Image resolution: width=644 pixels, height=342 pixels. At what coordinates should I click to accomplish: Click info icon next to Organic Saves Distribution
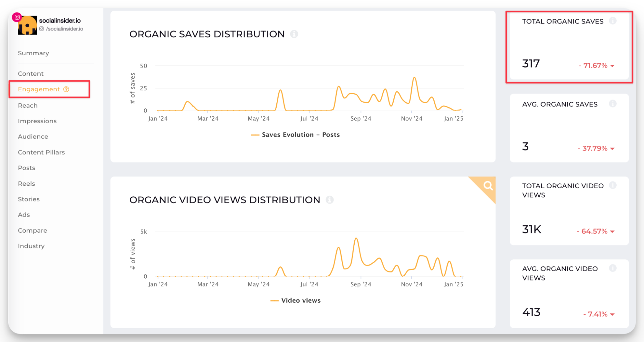[294, 34]
